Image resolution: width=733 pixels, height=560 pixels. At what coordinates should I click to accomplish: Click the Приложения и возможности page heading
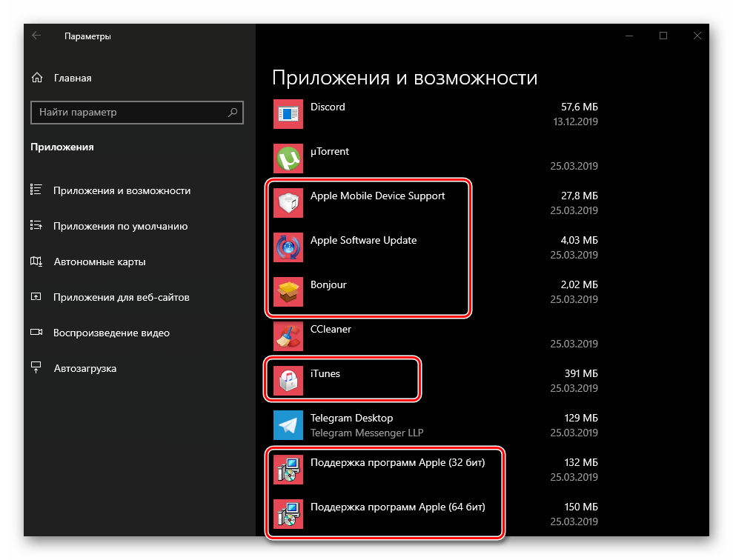click(x=405, y=78)
